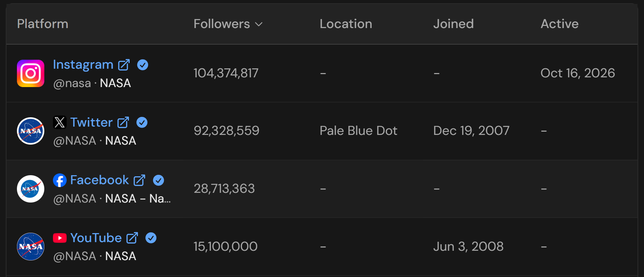Click the Platform column header
Viewport: 644px width, 277px height.
[43, 24]
